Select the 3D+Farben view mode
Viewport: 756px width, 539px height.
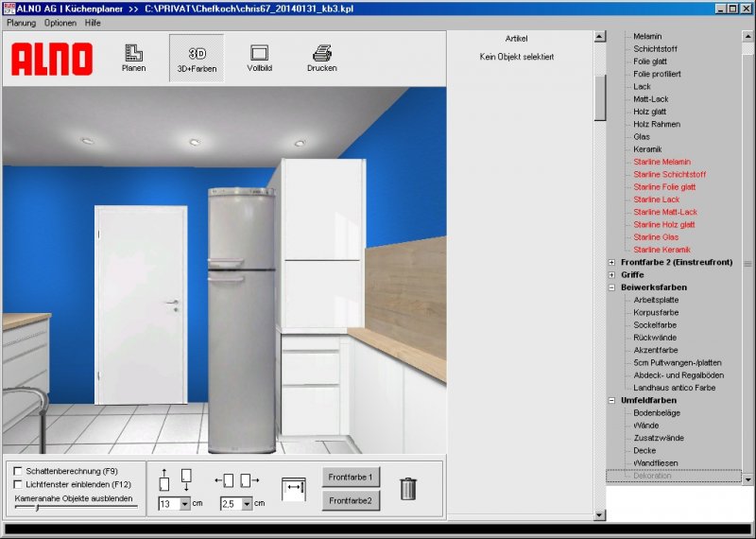(197, 59)
